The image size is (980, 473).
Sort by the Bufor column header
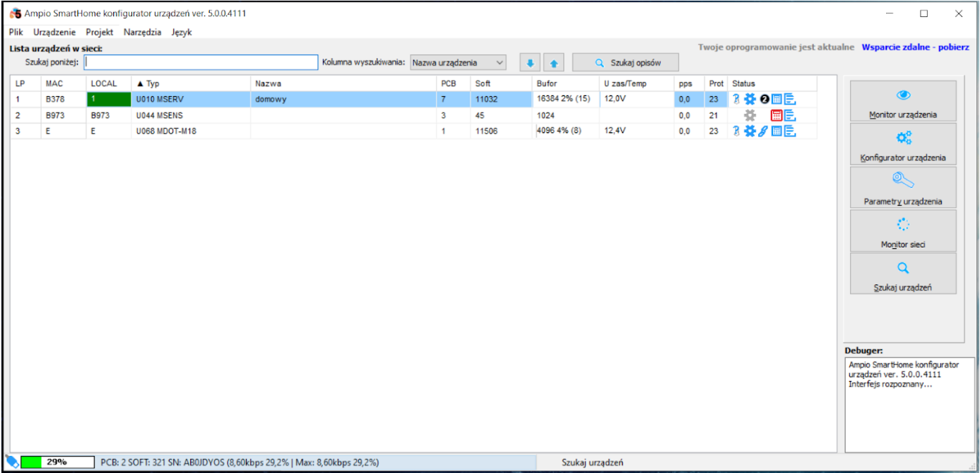pos(566,83)
